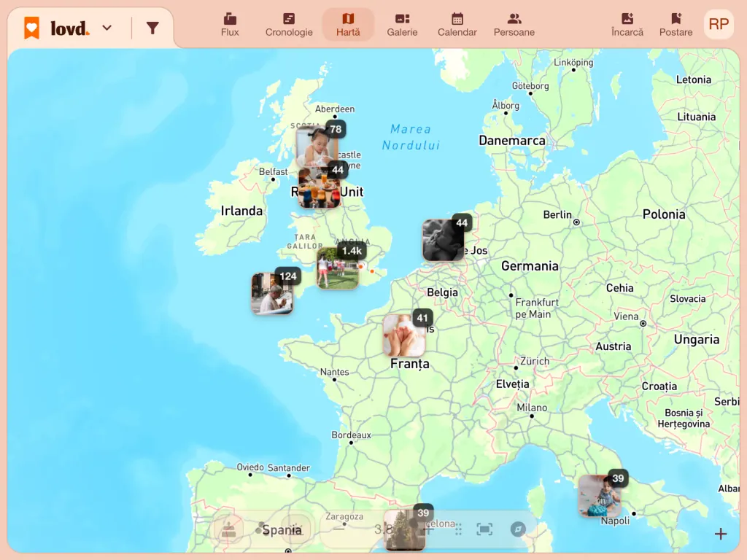Click the compass reset orientation icon
The width and height of the screenshot is (747, 560).
pyautogui.click(x=518, y=529)
